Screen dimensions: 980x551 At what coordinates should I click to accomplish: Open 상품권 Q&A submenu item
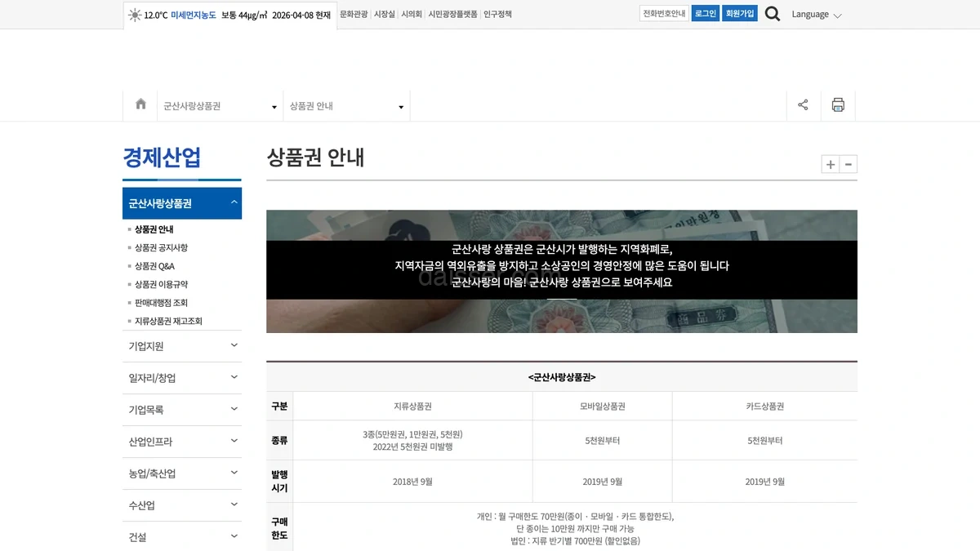(154, 266)
